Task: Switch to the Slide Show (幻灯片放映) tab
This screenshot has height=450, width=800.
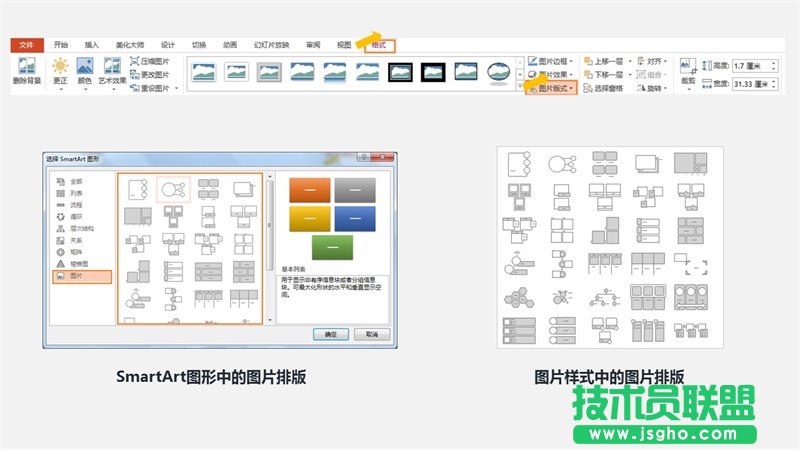Action: click(x=271, y=45)
